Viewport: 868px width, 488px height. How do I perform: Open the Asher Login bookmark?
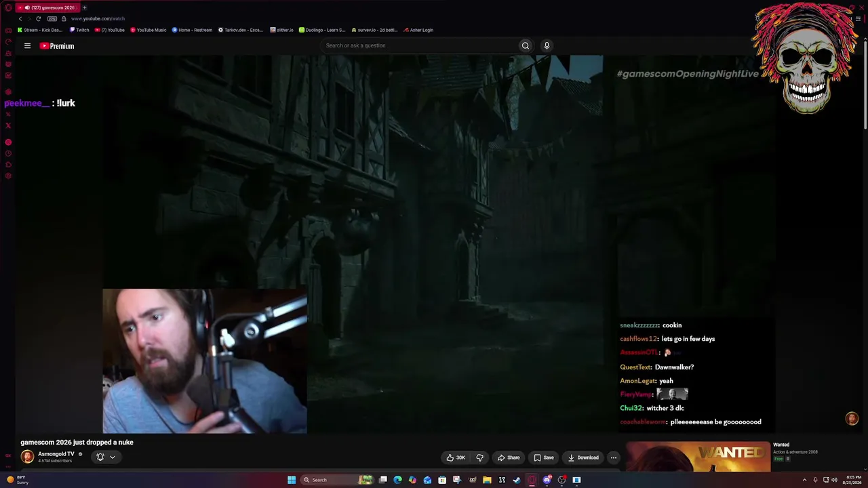point(418,30)
